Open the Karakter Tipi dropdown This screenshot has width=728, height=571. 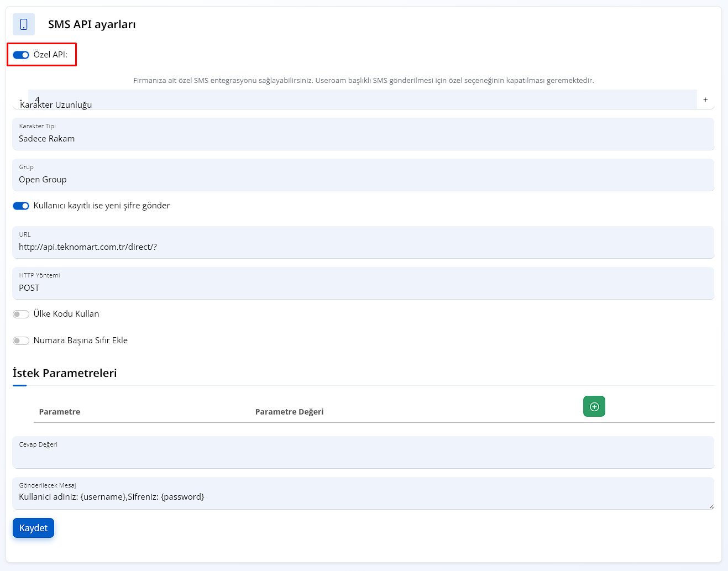363,134
